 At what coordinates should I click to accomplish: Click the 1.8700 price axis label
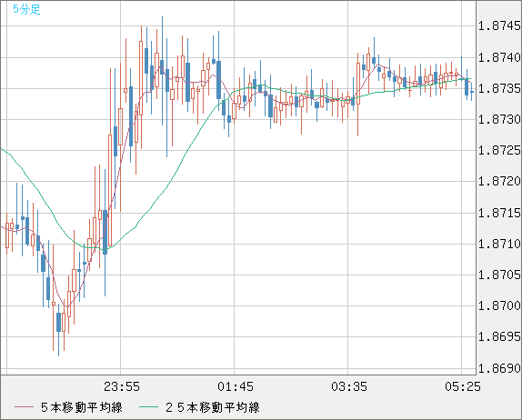click(x=499, y=305)
